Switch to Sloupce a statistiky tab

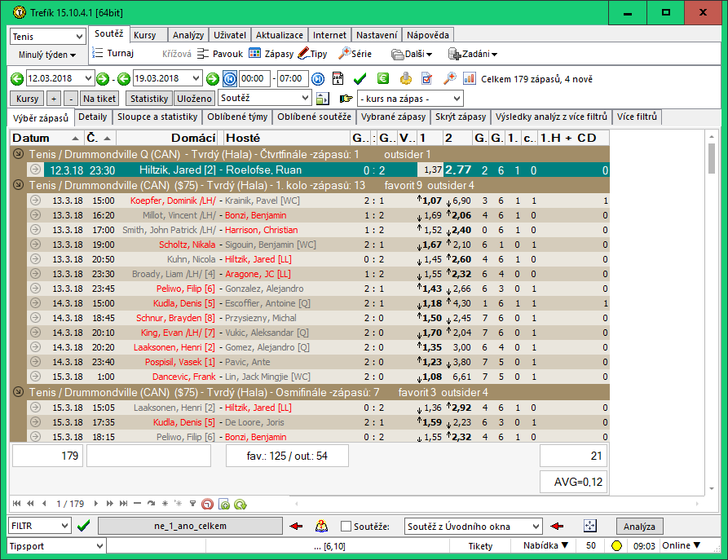157,117
